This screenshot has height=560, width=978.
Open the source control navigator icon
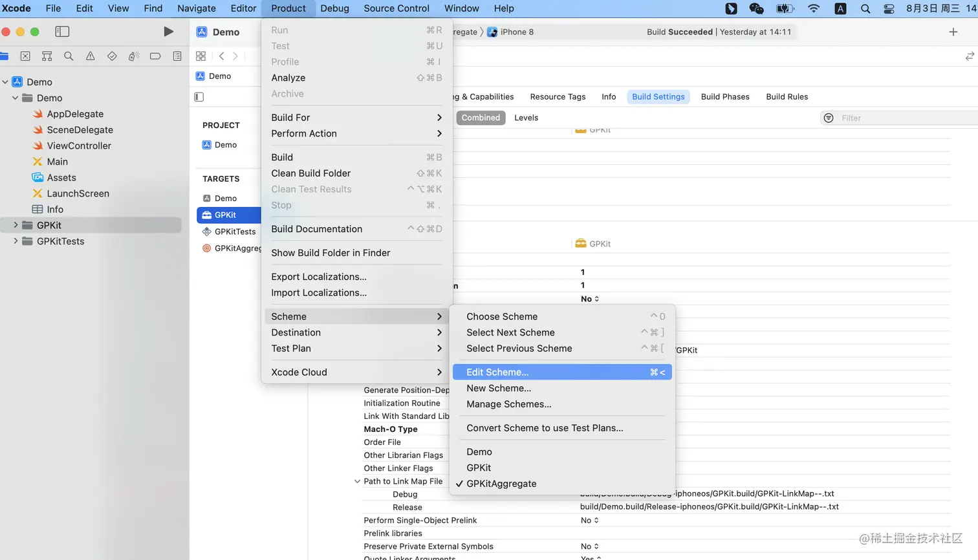[25, 56]
